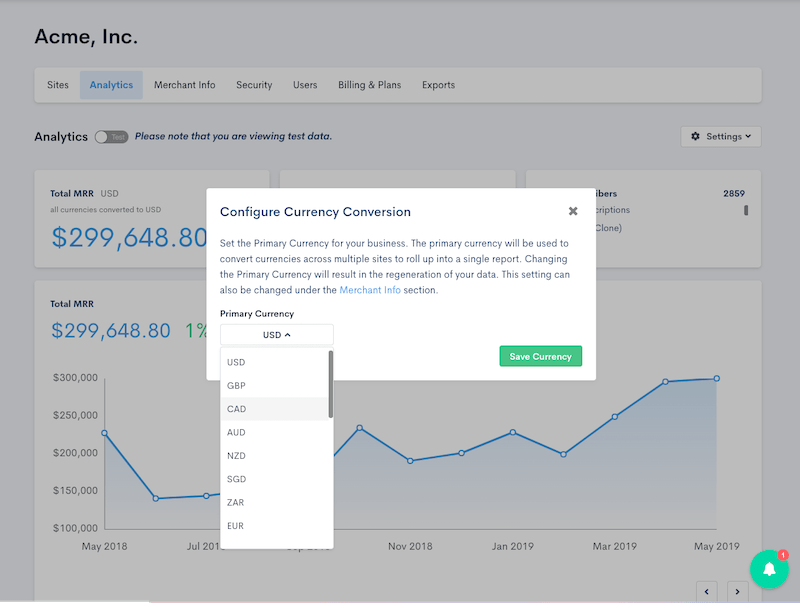This screenshot has height=603, width=800.
Task: Pick AUD from the currency options
Action: 237,432
